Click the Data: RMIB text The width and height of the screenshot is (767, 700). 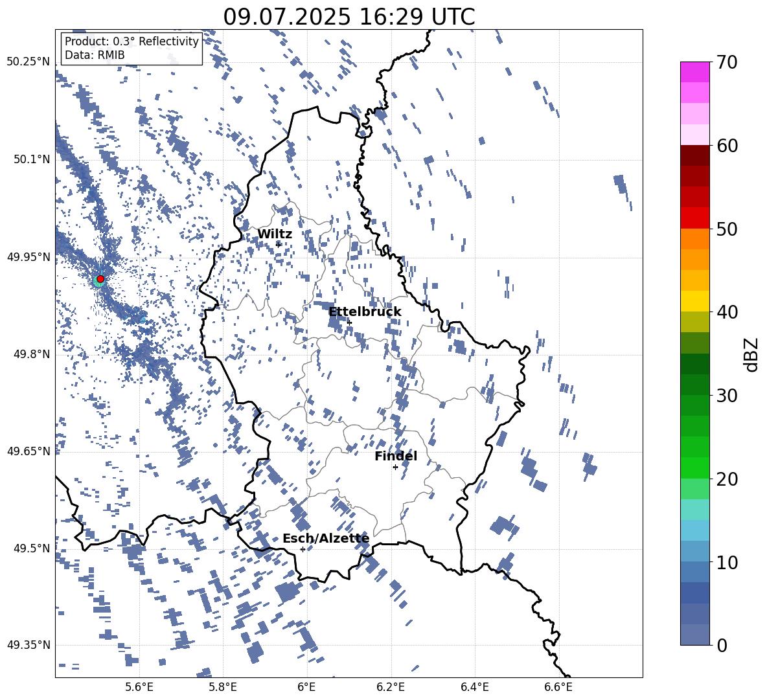(95, 55)
